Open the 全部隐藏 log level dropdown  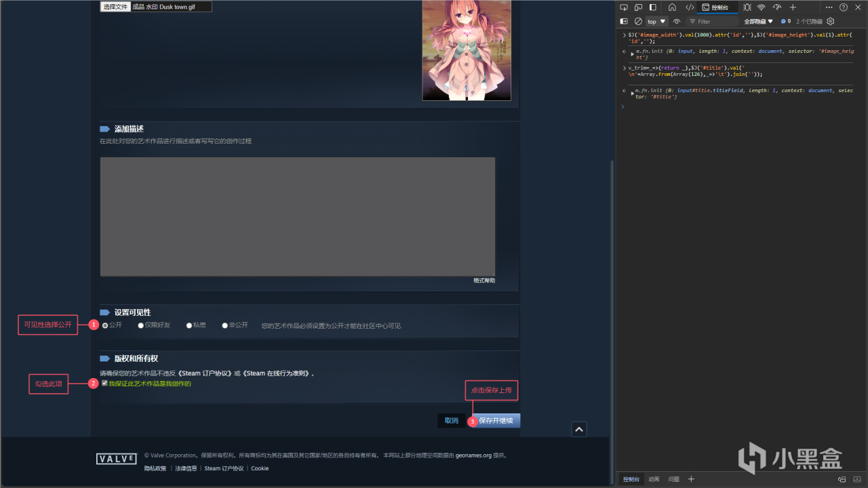(x=759, y=22)
